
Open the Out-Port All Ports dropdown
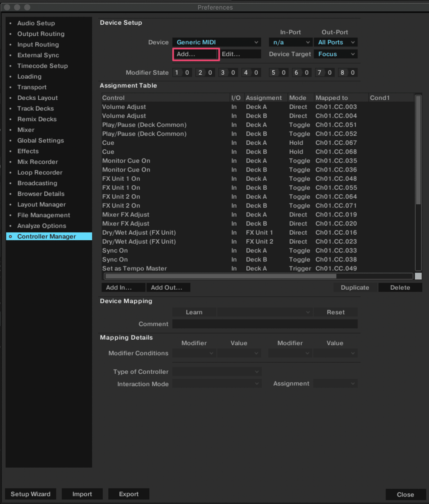(x=336, y=42)
